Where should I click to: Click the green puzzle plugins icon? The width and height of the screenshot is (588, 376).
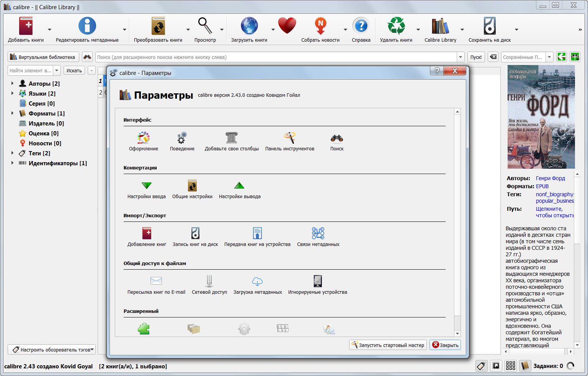144,329
